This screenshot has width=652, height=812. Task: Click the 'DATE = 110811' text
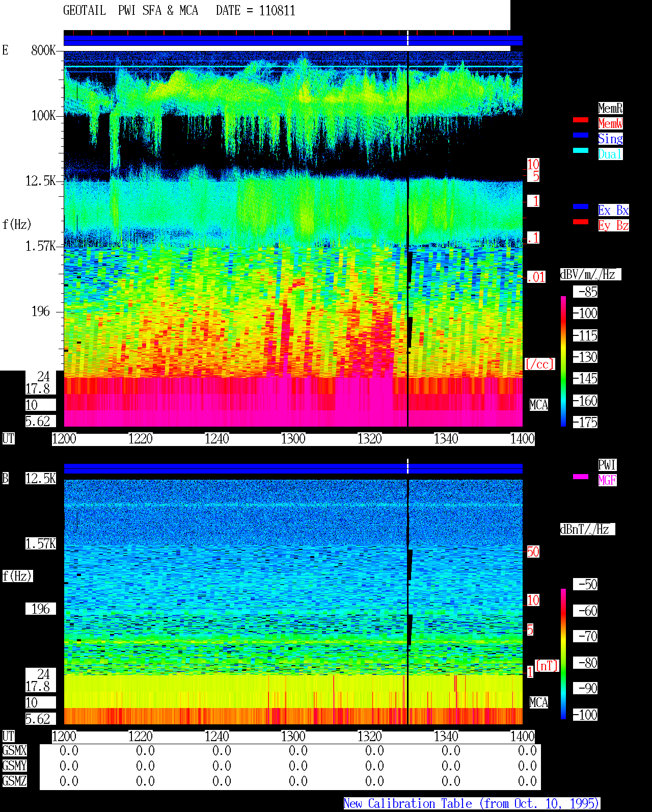tap(256, 11)
